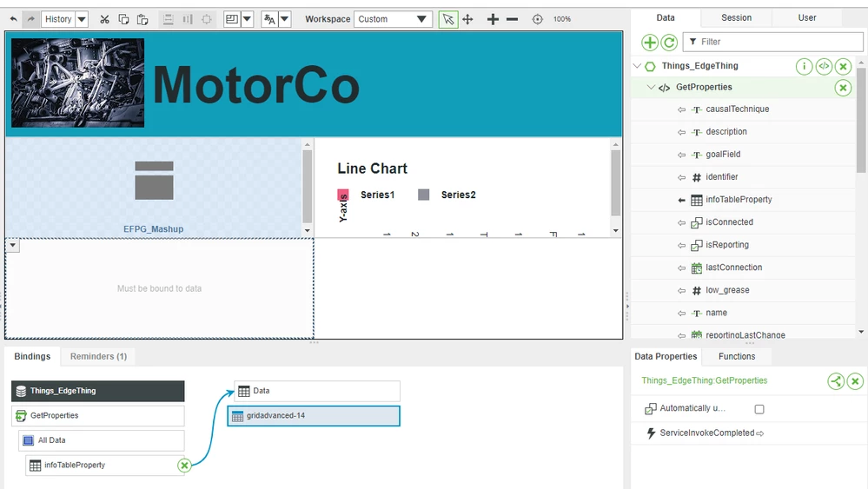868x489 pixels.
Task: Click the Undo arrow in the toolbar
Action: click(x=13, y=19)
